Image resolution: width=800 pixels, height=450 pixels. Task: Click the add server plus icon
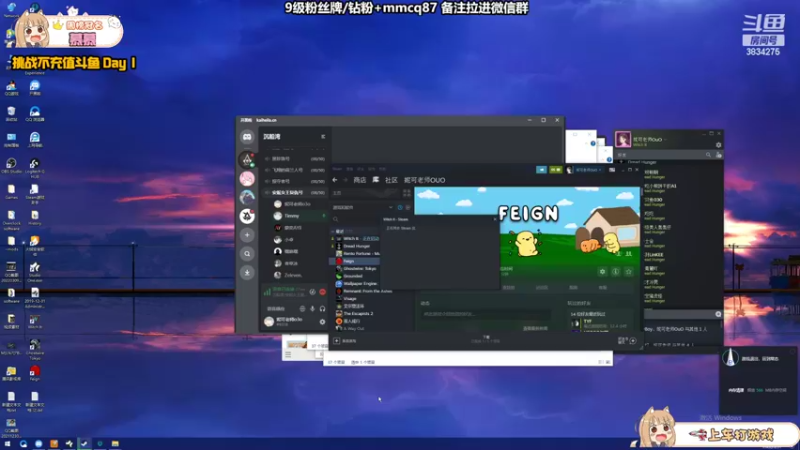pyautogui.click(x=247, y=235)
